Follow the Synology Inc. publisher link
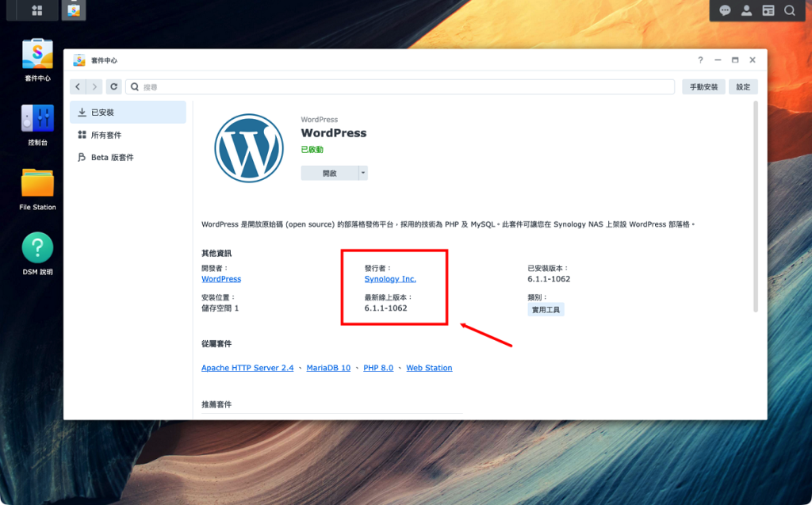This screenshot has width=812, height=505. tap(390, 279)
